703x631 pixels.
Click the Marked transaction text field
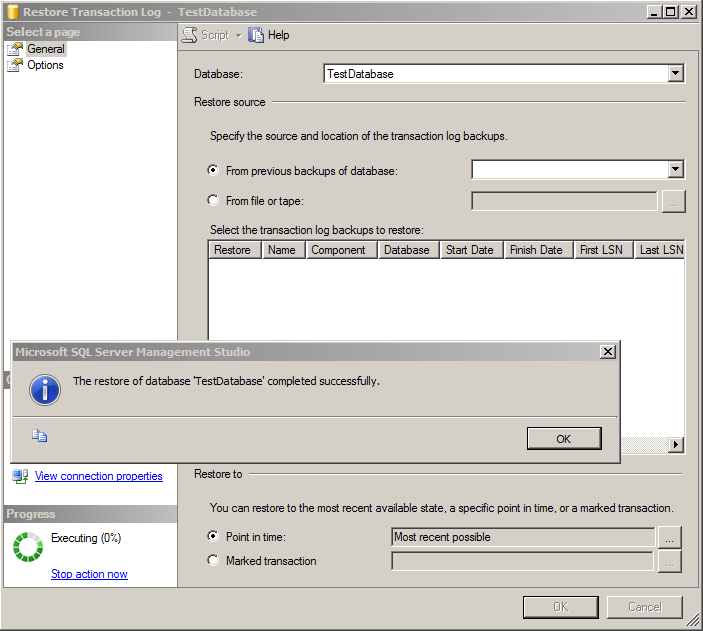[x=523, y=561]
